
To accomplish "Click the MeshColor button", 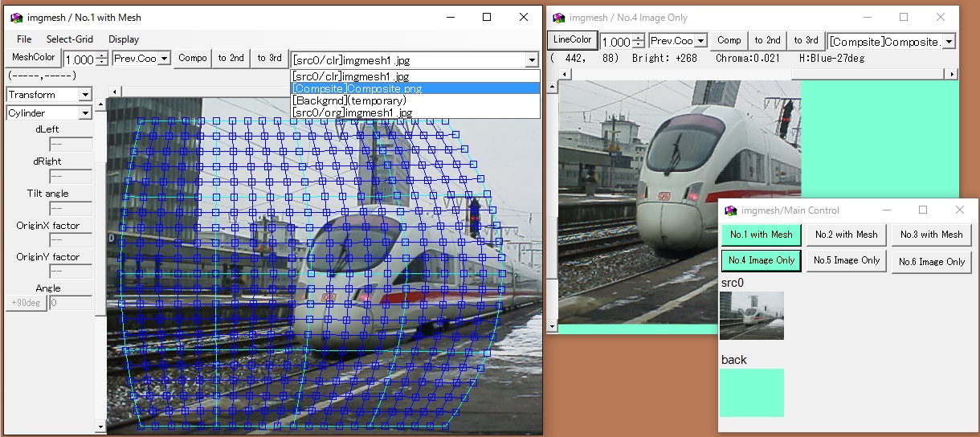I will pyautogui.click(x=33, y=58).
